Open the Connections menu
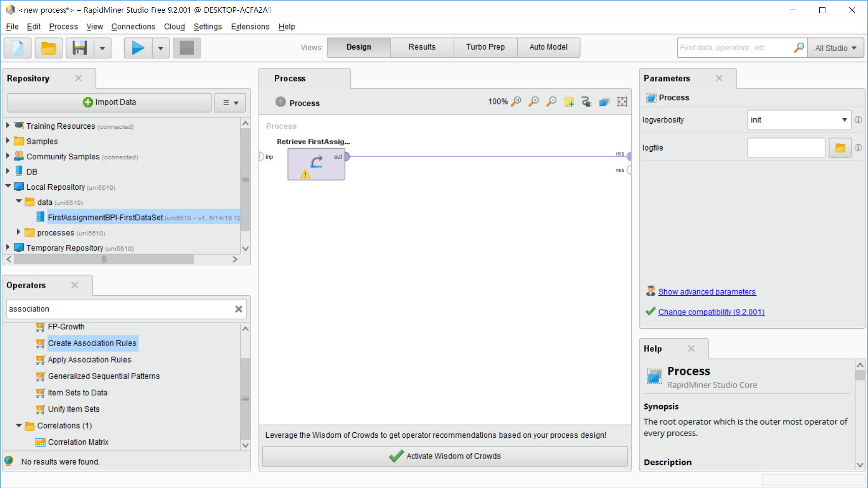 tap(133, 26)
